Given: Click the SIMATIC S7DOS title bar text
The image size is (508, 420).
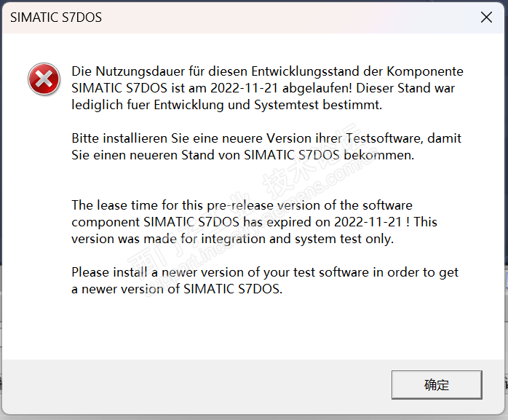Looking at the screenshot, I should 56,17.
